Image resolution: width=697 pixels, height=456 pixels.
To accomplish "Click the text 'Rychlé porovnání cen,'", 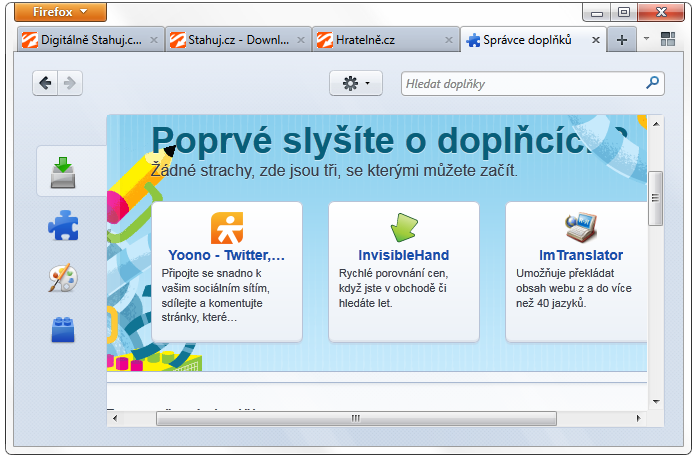I will (393, 273).
